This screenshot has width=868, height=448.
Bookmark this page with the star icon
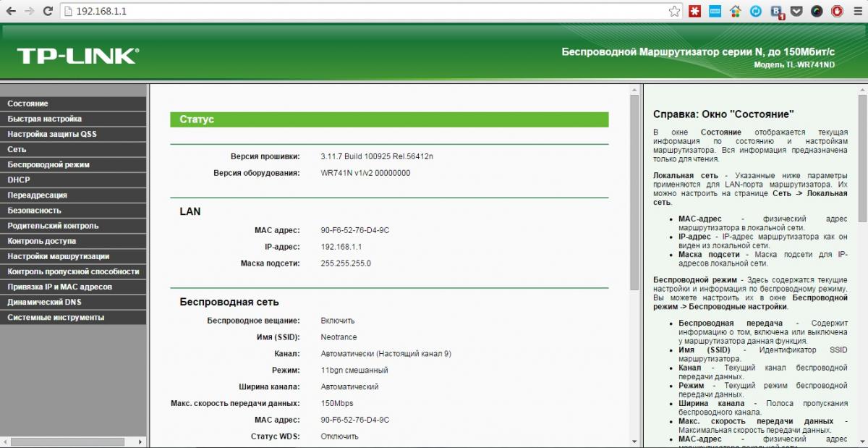674,12
